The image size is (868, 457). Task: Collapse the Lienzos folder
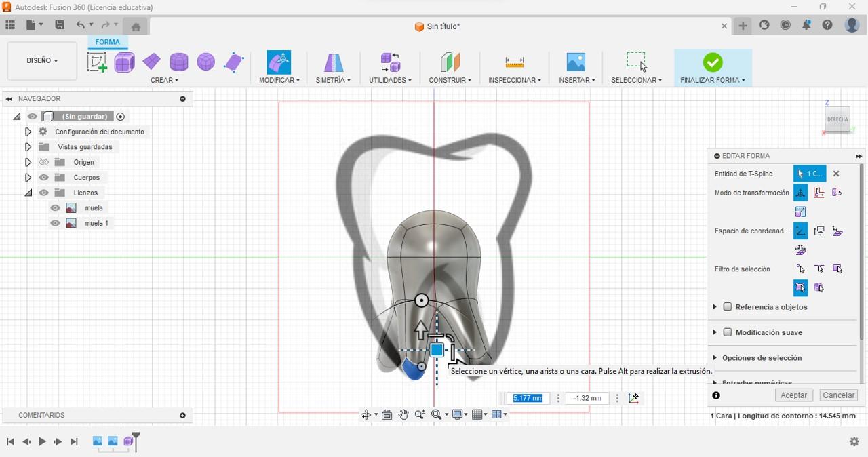28,193
